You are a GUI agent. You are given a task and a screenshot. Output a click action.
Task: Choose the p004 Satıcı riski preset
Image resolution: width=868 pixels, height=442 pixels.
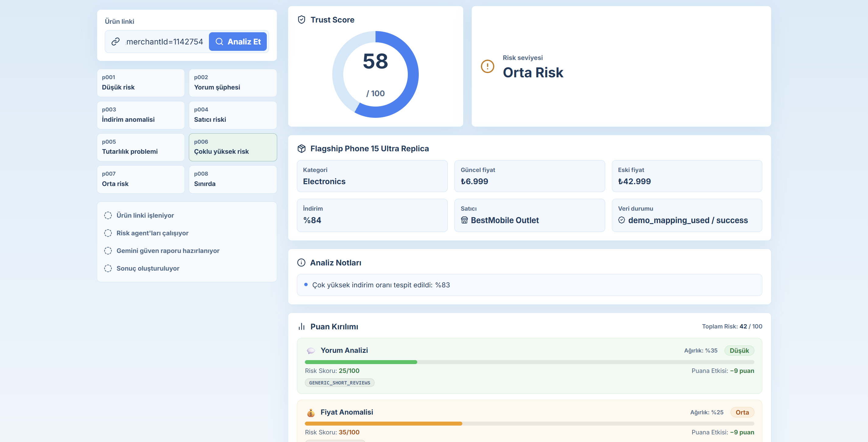coord(233,115)
